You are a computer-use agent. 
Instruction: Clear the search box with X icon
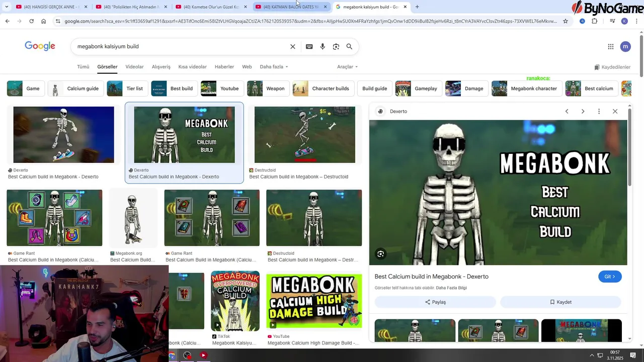tap(293, 46)
